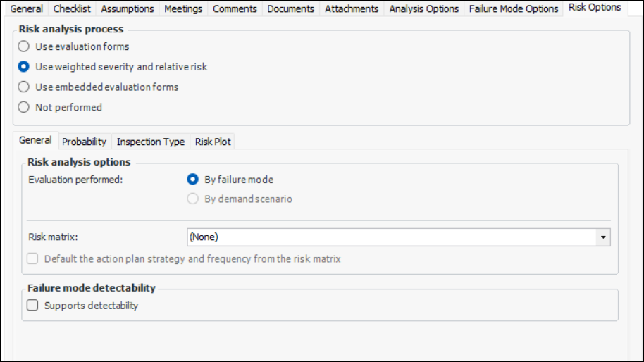Select 'Use embedded evaluation forms' option
This screenshot has width=644, height=362.
pyautogui.click(x=24, y=87)
